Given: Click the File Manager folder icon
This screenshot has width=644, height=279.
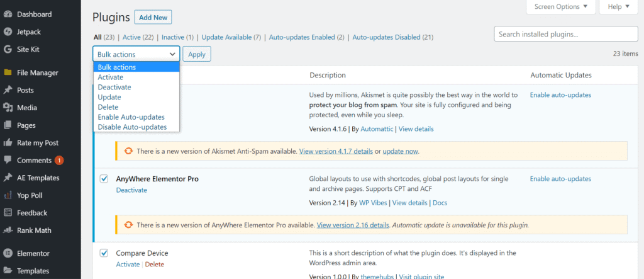Looking at the screenshot, I should tap(8, 73).
